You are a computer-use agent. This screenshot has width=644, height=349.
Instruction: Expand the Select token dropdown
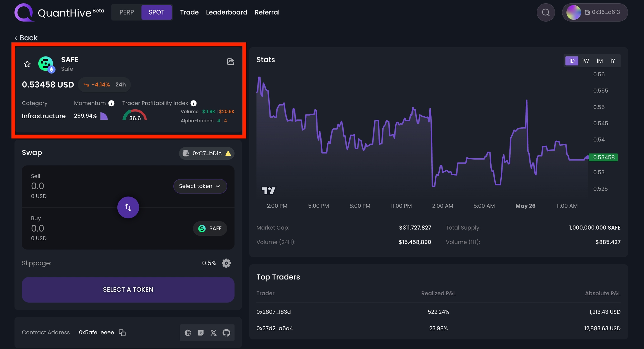[200, 186]
